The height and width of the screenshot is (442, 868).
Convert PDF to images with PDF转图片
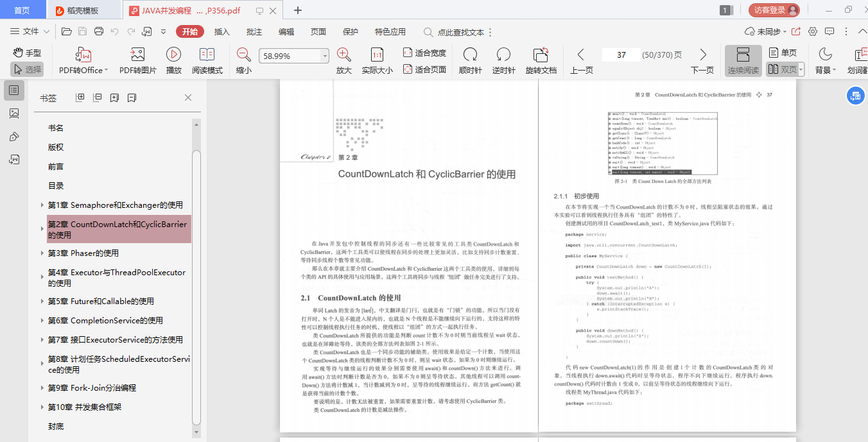click(137, 62)
